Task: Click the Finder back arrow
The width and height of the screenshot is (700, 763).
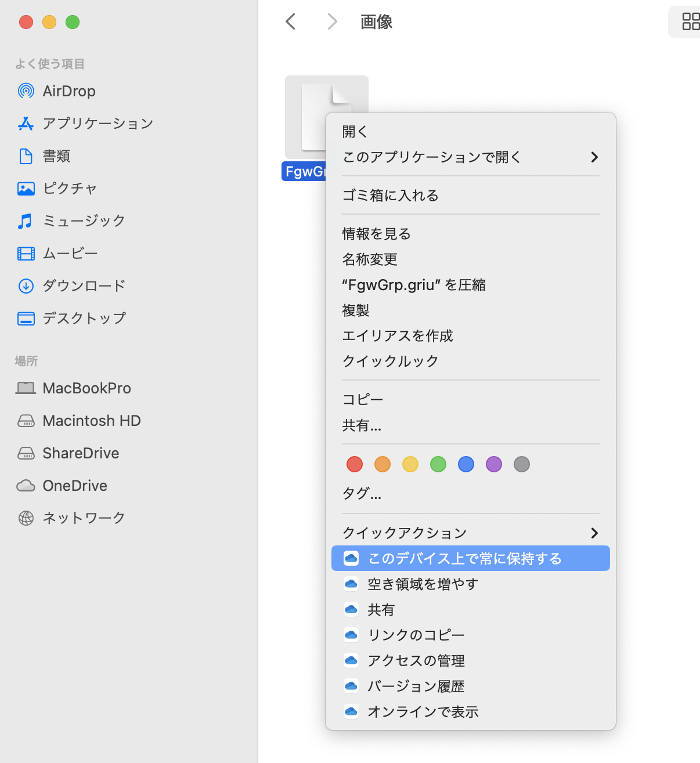Action: (x=291, y=22)
